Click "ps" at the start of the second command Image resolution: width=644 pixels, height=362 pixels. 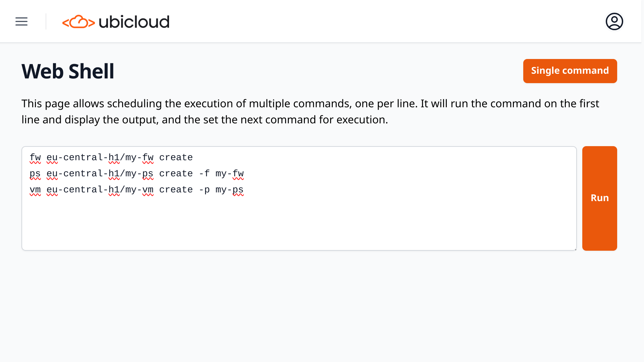[x=35, y=174]
